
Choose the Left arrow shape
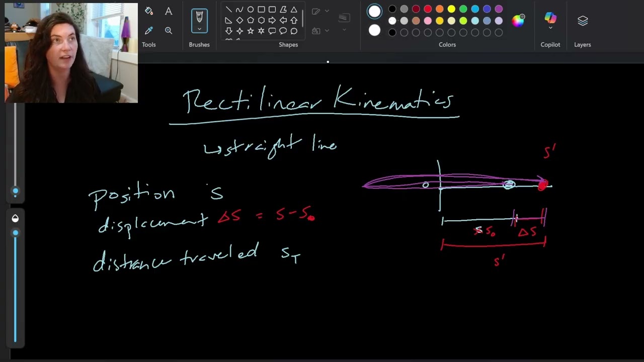283,20
